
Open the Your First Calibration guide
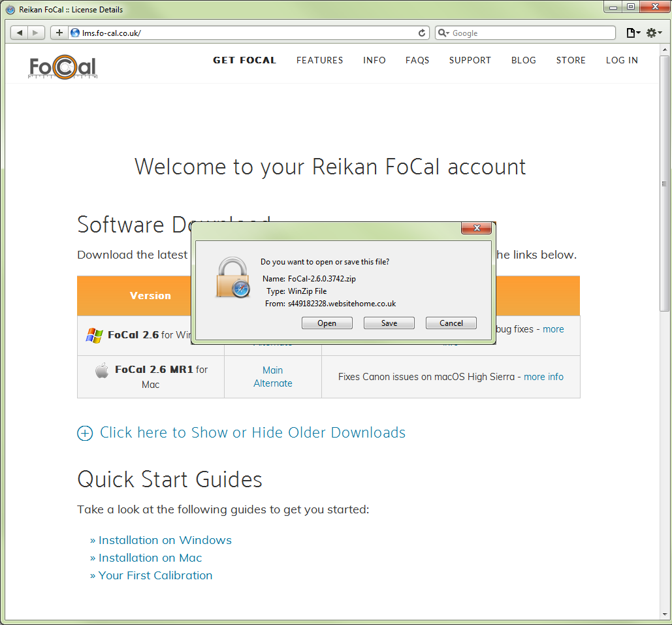pos(155,575)
